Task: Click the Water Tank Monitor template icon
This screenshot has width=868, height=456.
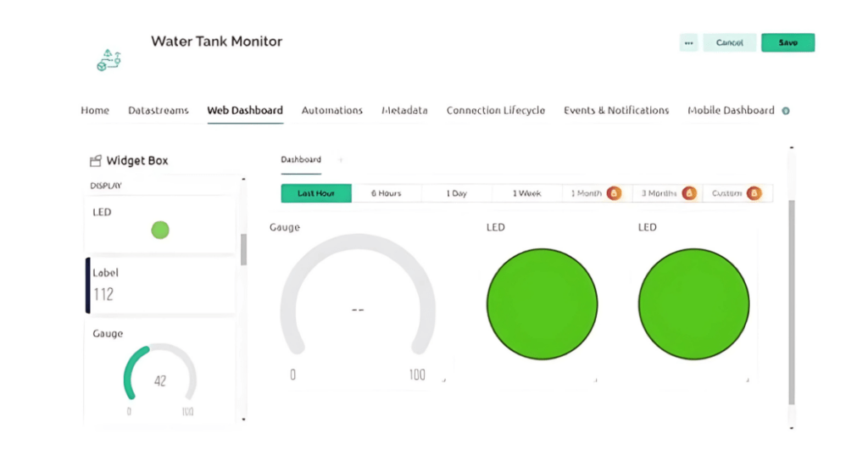Action: pos(109,60)
